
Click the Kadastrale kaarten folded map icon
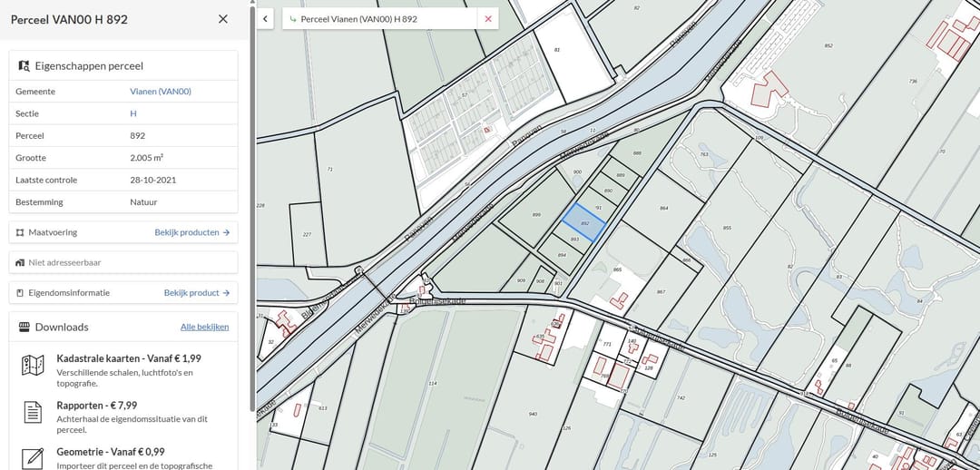33,365
